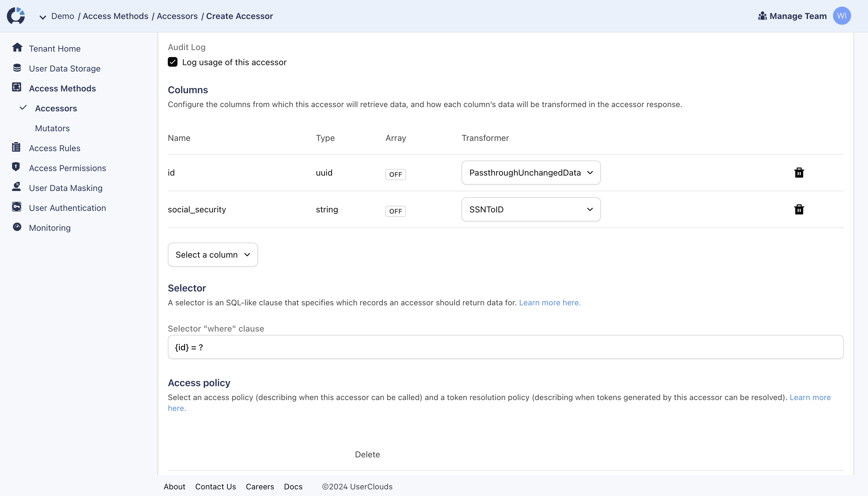The image size is (868, 496).
Task: Click the User Data Storage sidebar icon
Action: [17, 68]
